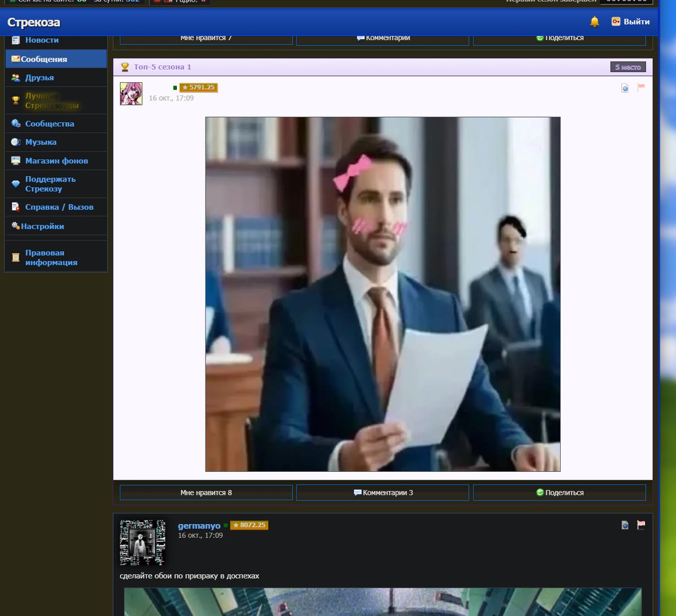Viewport: 676px width, 616px height.
Task: Click the disc icon beside Музыка
Action: (16, 142)
